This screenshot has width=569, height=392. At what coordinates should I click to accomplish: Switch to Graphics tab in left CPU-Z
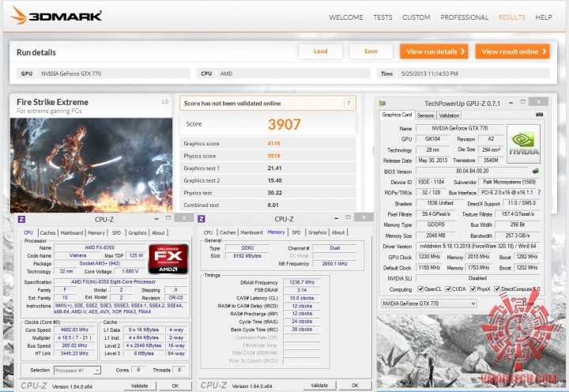[x=138, y=232]
